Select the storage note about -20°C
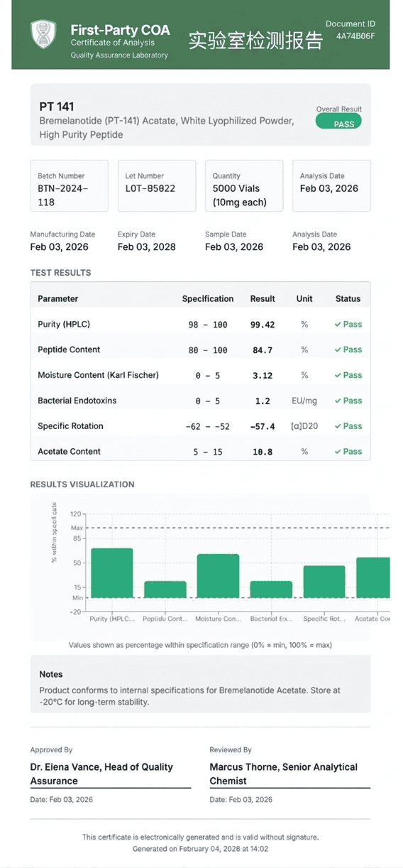Screen dimensions: 403x868 click(x=189, y=696)
